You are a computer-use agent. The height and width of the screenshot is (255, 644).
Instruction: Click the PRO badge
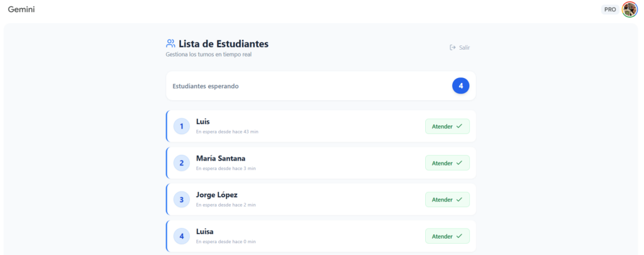coord(609,9)
